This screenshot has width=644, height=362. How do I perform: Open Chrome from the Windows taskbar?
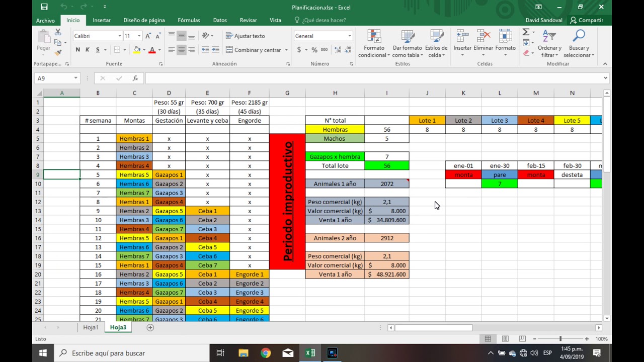point(265,353)
